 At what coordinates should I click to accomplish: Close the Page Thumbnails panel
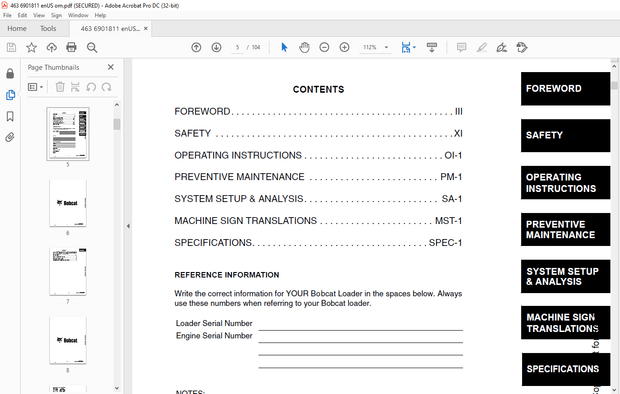pyautogui.click(x=111, y=67)
